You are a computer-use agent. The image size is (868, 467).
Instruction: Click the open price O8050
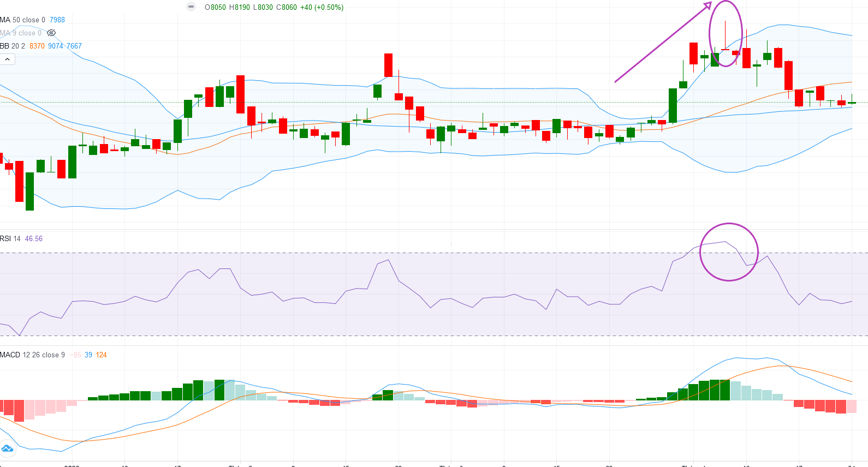tap(215, 7)
